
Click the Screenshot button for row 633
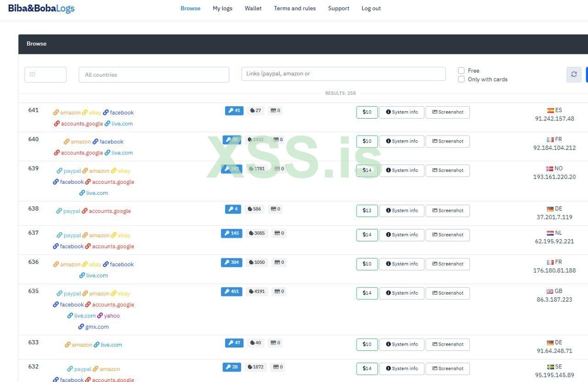pos(448,344)
